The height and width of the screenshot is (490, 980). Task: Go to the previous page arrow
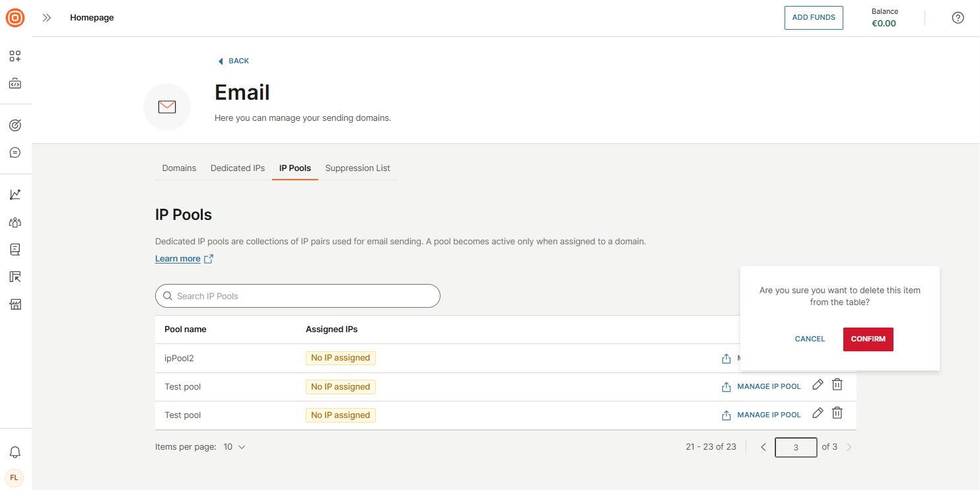pos(763,447)
